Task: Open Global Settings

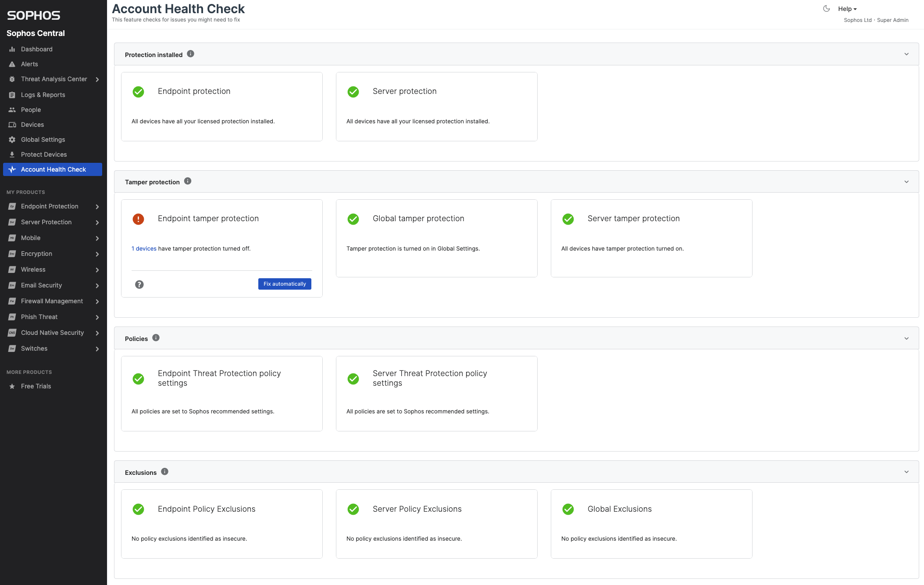Action: (x=43, y=140)
